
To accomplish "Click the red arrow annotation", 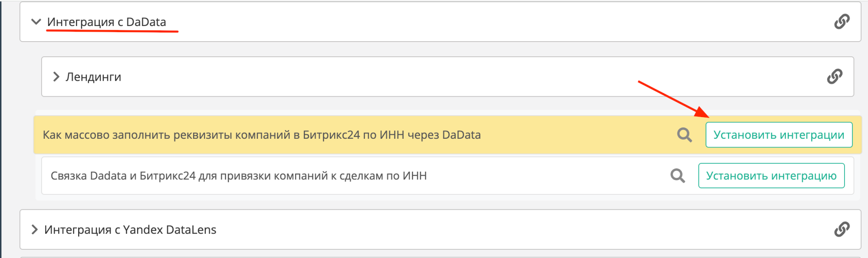I will 673,99.
